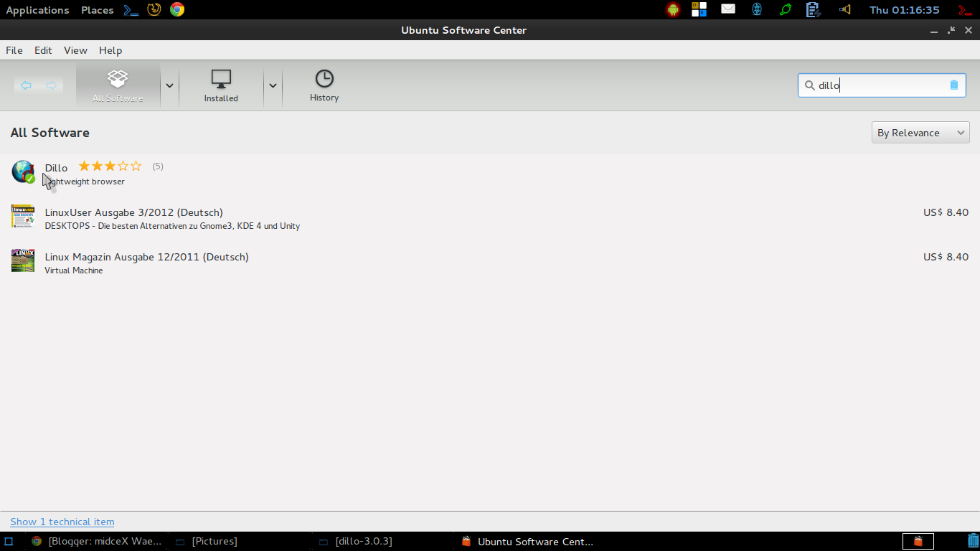Click the (5) review count for Dillo
The width and height of the screenshot is (980, 551).
(x=158, y=166)
